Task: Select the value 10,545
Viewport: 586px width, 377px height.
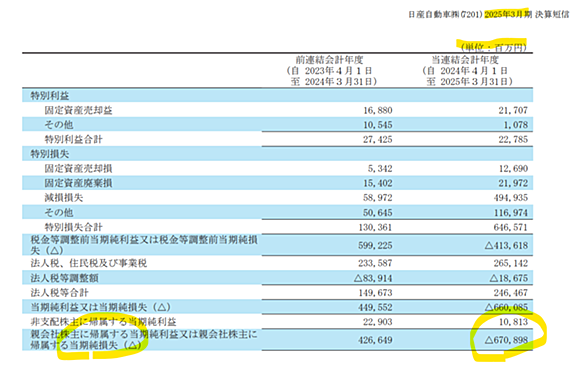Action: (x=378, y=125)
